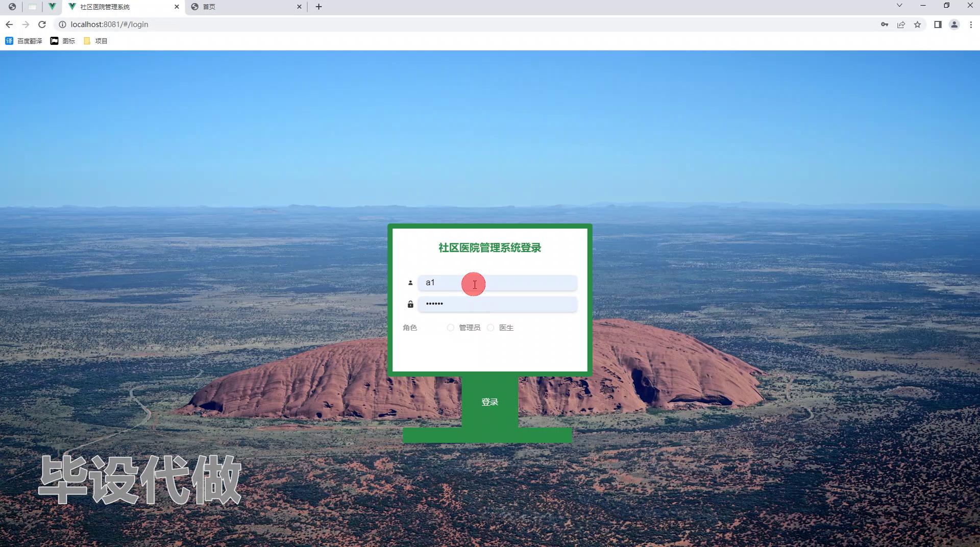Open the saved passwords key icon
The image size is (980, 547).
coord(885,24)
